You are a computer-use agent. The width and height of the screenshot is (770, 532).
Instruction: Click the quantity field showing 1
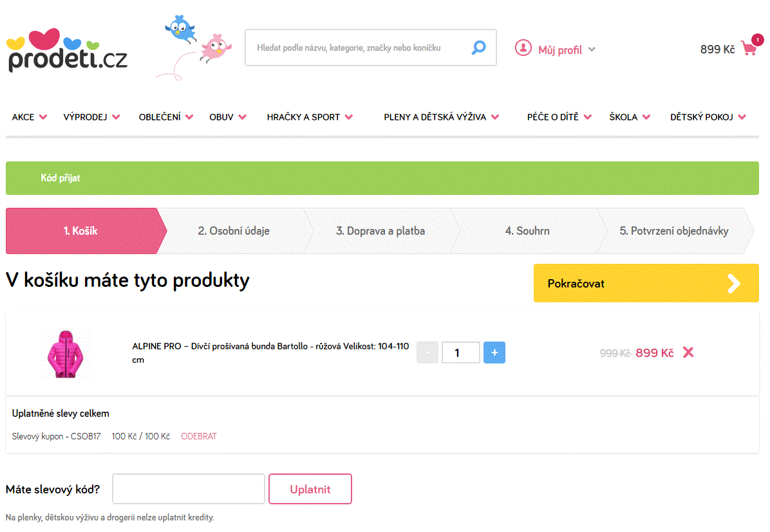point(460,353)
